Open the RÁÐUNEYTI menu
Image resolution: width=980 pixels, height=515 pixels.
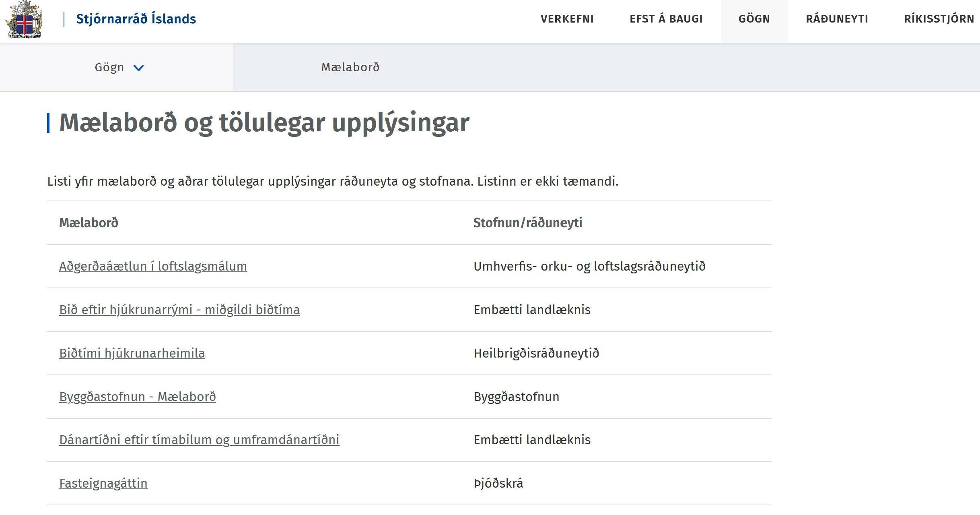point(837,19)
